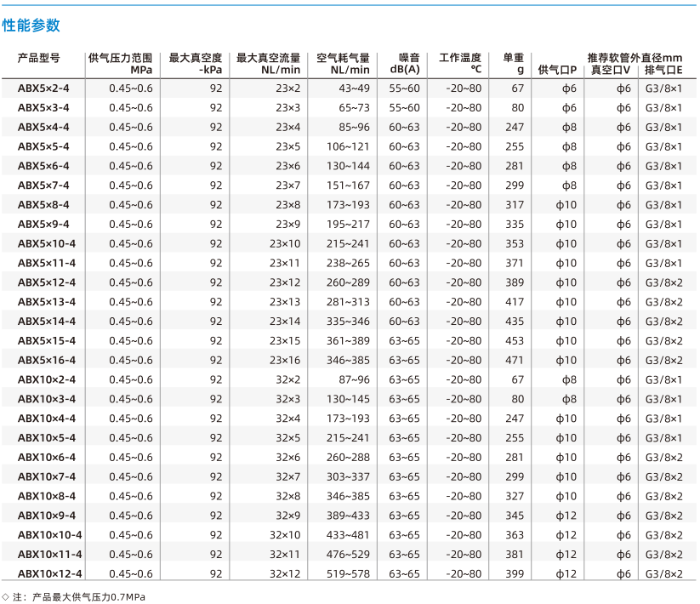Click the weight value 417

[515, 302]
